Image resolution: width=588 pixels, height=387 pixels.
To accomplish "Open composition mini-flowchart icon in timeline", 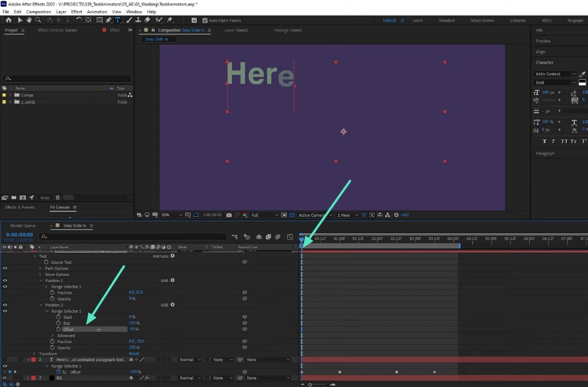I will coord(235,236).
